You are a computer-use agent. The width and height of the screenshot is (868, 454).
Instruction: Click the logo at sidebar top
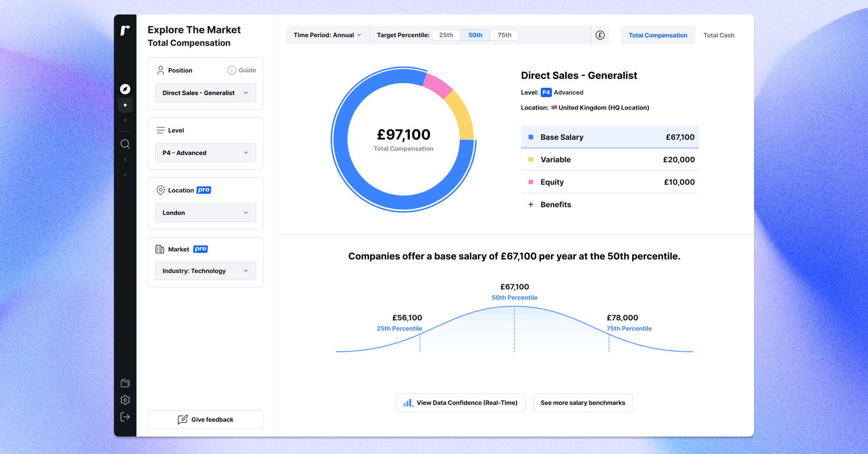125,30
